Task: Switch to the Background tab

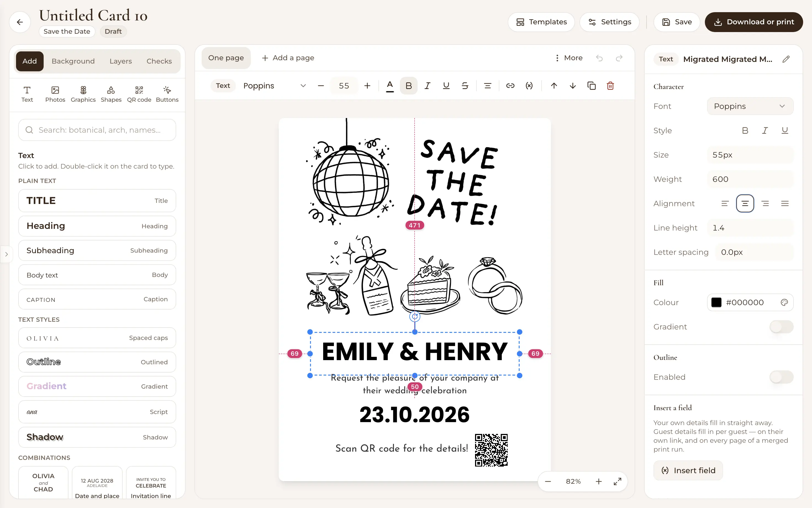Action: 73,61
